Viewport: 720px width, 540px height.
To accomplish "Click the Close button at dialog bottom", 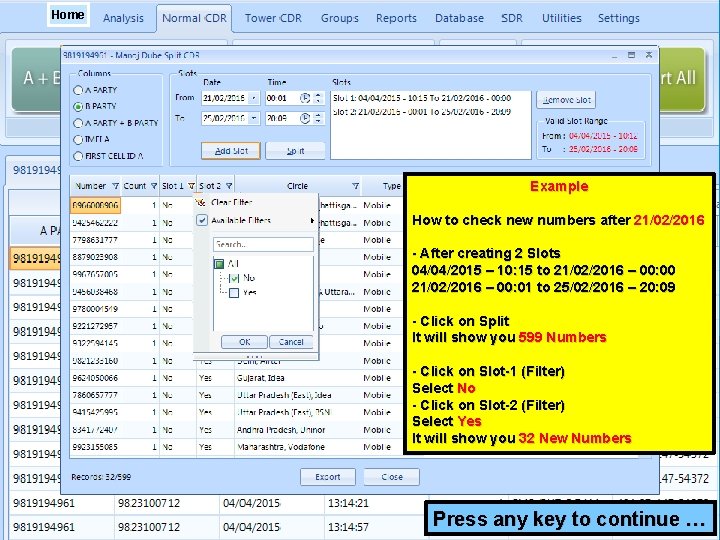I will point(392,477).
